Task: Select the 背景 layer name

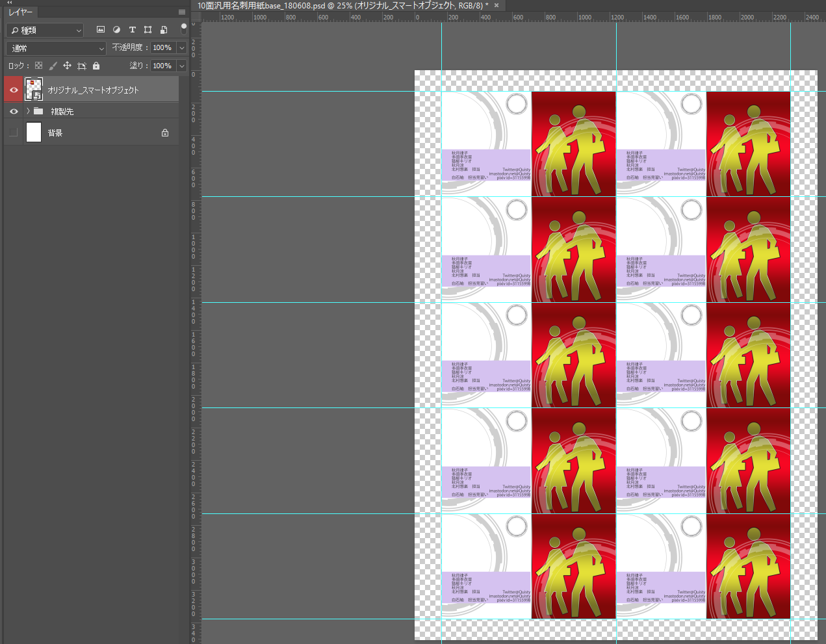Action: click(x=55, y=133)
